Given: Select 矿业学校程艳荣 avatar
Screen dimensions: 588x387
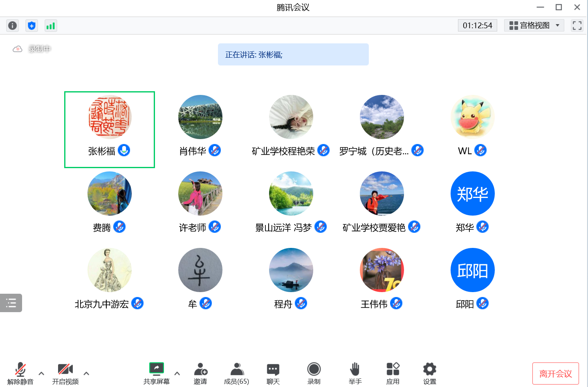Looking at the screenshot, I should tap(291, 117).
